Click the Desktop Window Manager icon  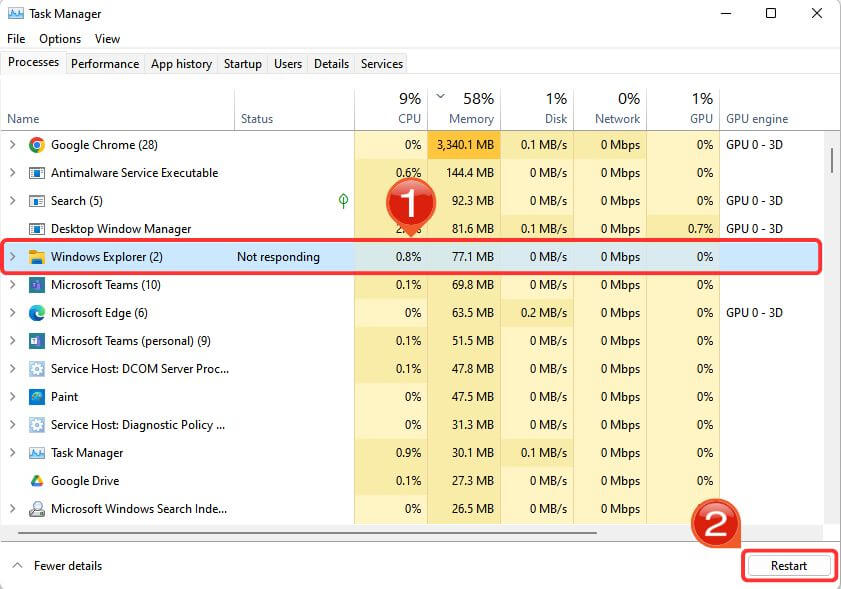(38, 228)
